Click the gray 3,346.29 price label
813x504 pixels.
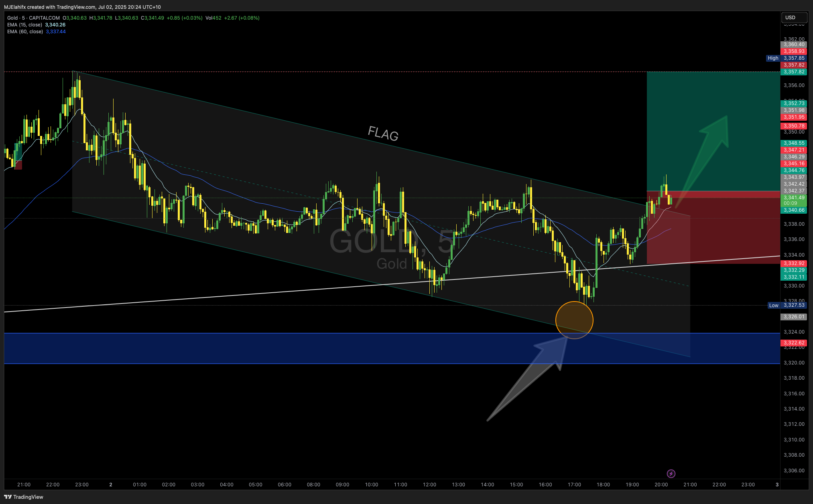pyautogui.click(x=794, y=157)
